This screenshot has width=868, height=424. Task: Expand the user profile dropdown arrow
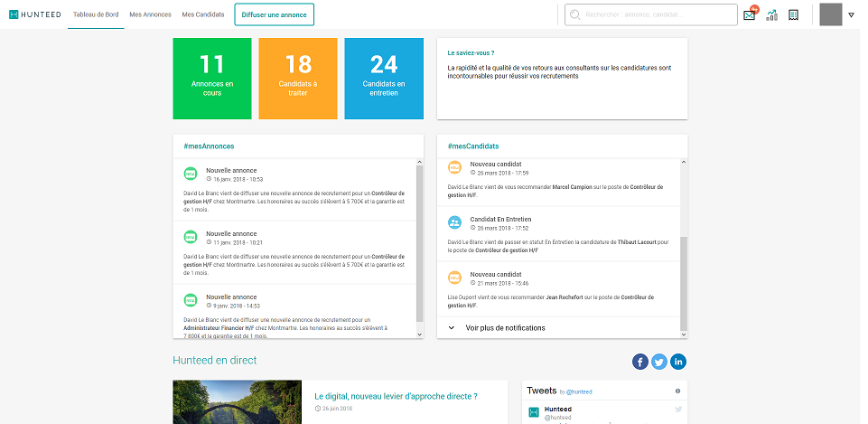[852, 15]
